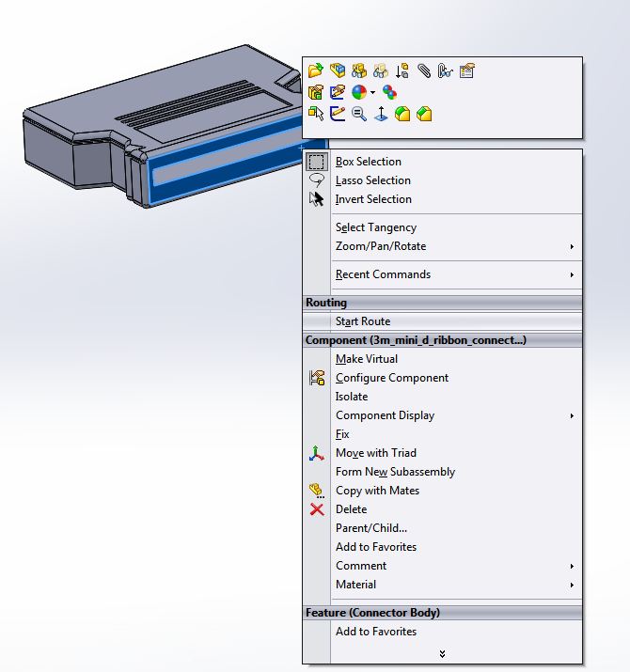Screen dimensions: 630x672
Task: Expand the Component Display submenu arrow
Action: [x=572, y=415]
